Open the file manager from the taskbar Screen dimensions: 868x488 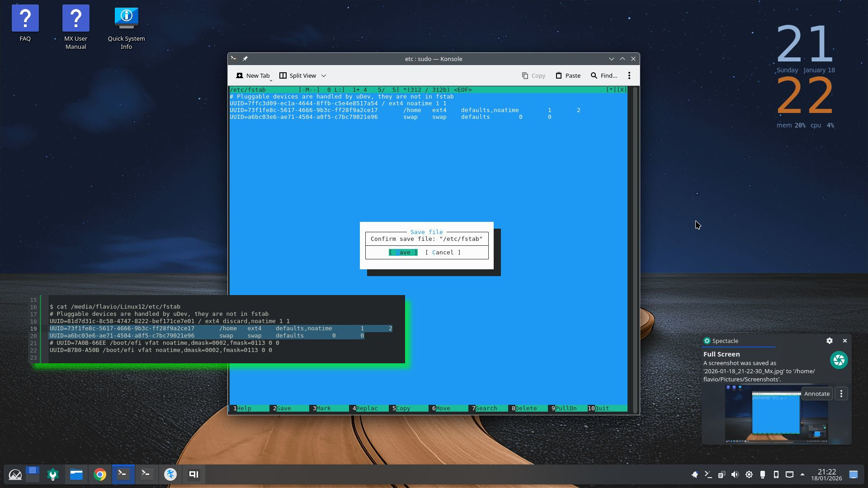coord(76,474)
